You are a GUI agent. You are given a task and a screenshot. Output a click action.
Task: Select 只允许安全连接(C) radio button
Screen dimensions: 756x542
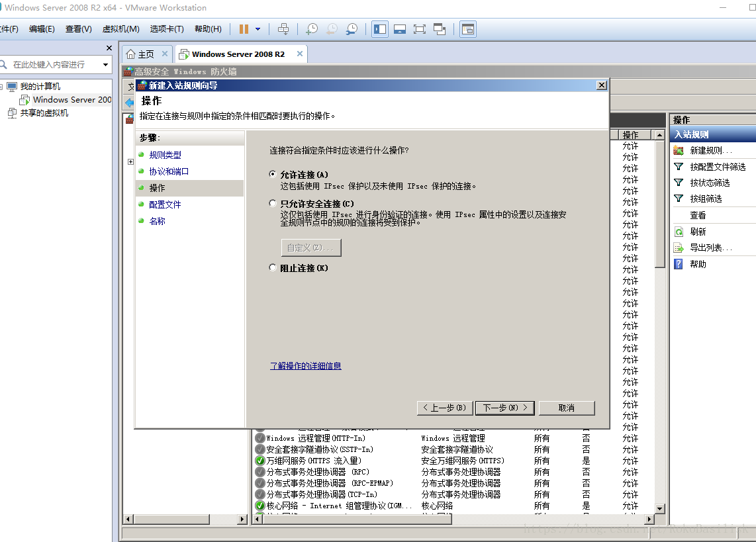273,203
